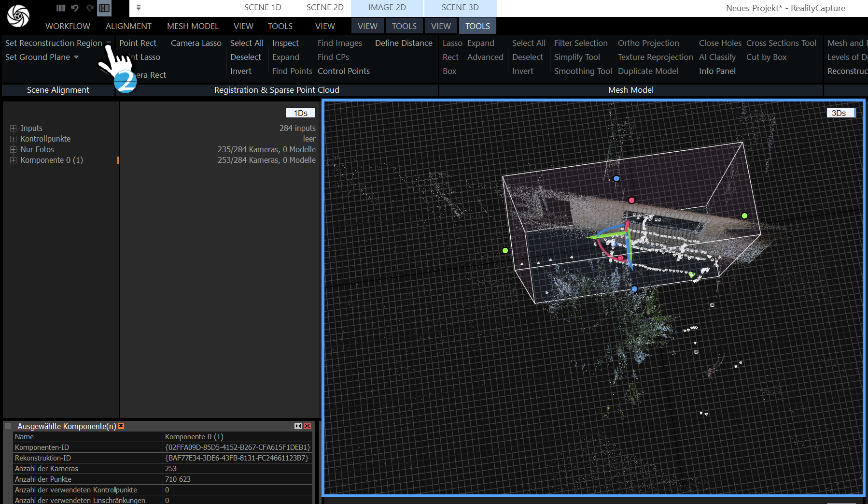
Task: Click the three-column layout icon in title bar
Action: tap(60, 8)
